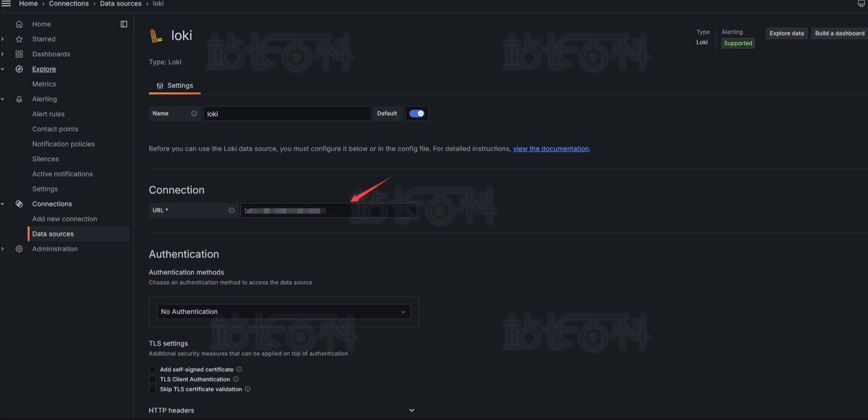Go to Metrics under Explore
This screenshot has height=420, width=868.
(44, 84)
